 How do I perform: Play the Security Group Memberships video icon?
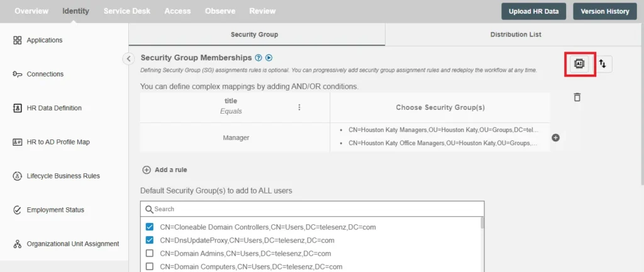point(269,58)
